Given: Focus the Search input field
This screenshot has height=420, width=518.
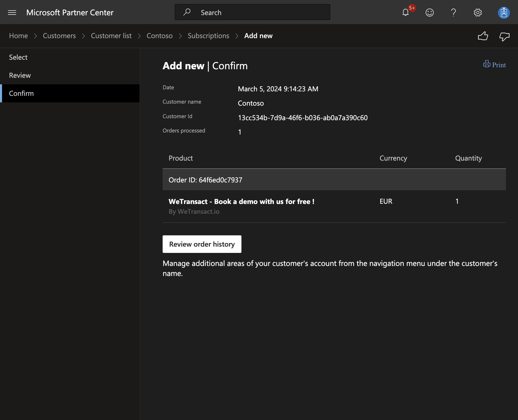Looking at the screenshot, I should tap(252, 12).
